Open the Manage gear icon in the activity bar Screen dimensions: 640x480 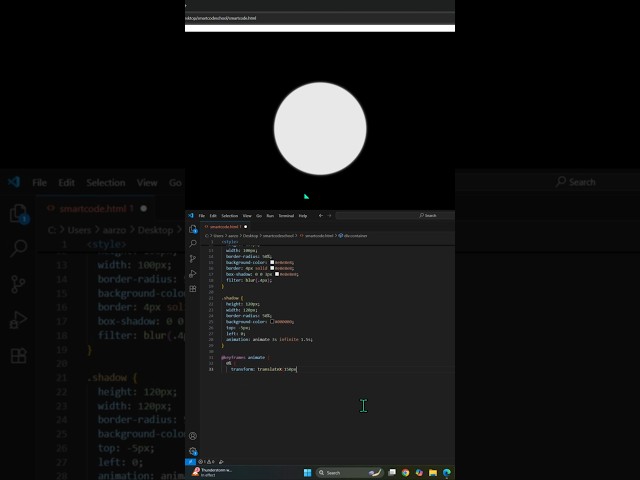coord(193,451)
